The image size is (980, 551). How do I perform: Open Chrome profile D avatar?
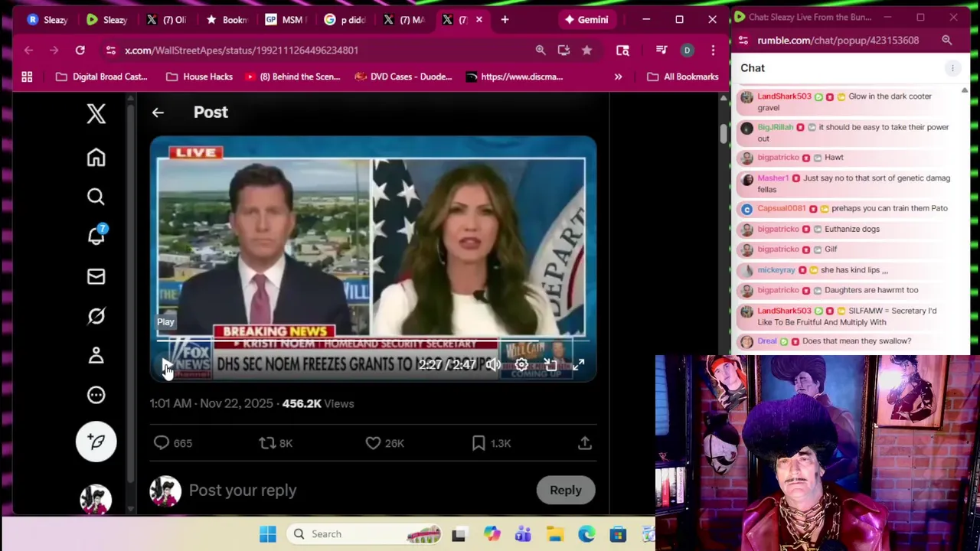(x=687, y=50)
